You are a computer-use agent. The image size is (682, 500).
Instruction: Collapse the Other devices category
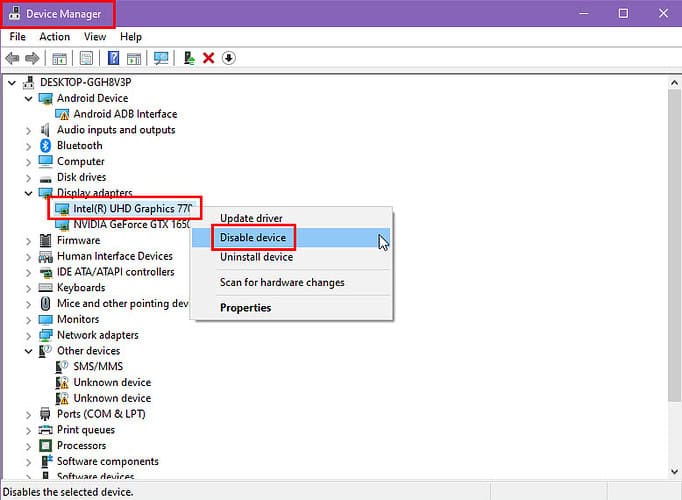[28, 351]
